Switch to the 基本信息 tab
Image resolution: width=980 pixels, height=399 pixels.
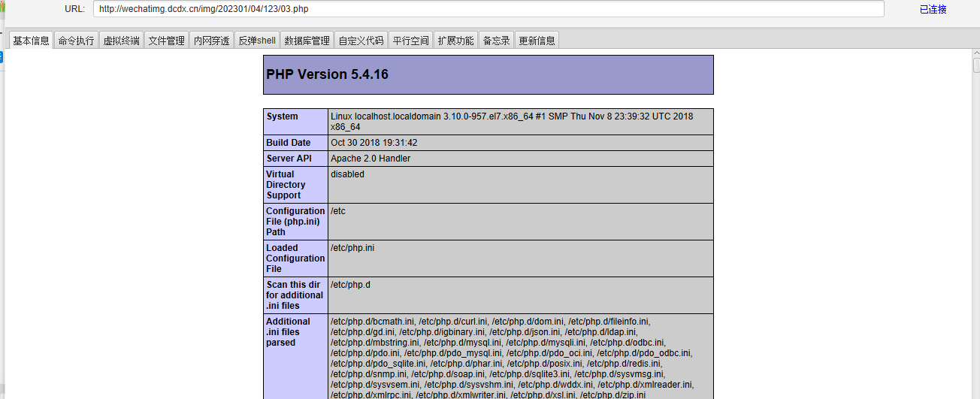click(x=31, y=41)
